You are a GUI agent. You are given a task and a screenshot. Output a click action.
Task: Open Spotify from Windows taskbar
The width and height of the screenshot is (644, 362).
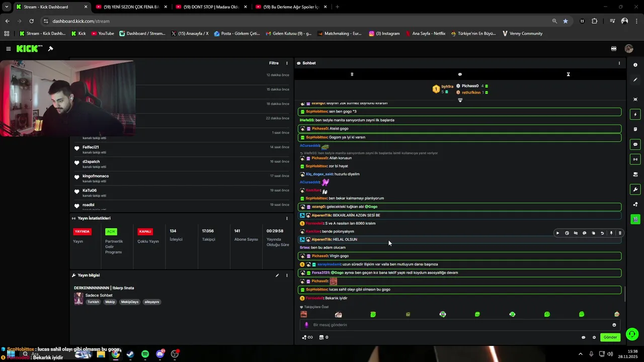[145, 354]
